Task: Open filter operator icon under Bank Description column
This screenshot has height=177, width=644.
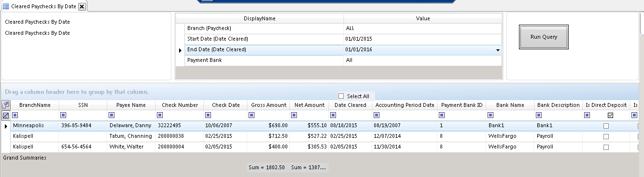Action: point(539,115)
